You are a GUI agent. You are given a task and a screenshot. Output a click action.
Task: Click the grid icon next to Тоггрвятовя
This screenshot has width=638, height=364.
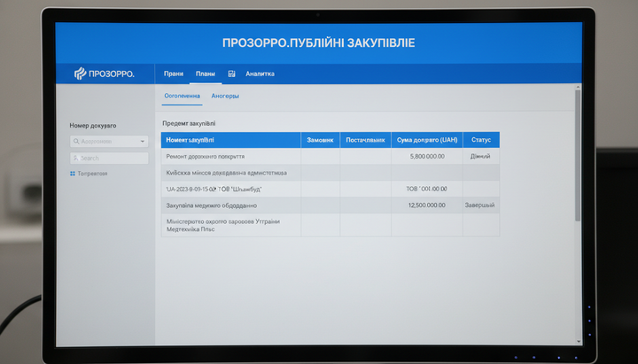click(73, 174)
